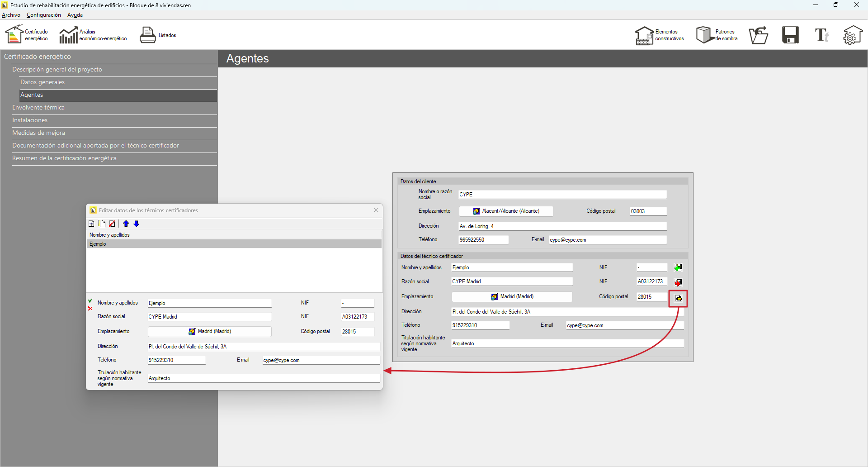Select the Ejemplo row in technicians list

point(234,244)
